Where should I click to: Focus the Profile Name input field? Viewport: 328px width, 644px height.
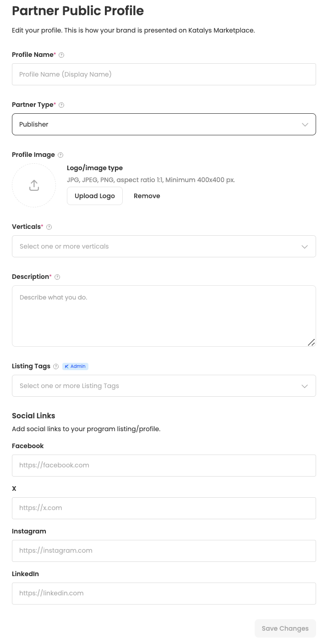coord(164,74)
